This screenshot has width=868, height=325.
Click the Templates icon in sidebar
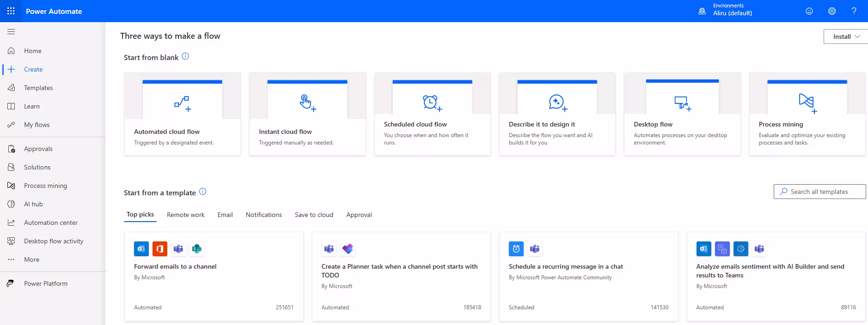12,88
